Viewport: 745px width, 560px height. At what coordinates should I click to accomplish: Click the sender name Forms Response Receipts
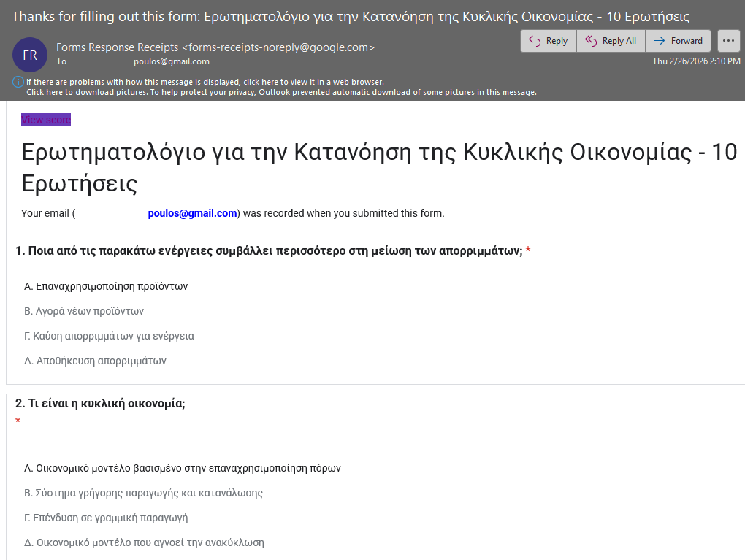[x=117, y=47]
